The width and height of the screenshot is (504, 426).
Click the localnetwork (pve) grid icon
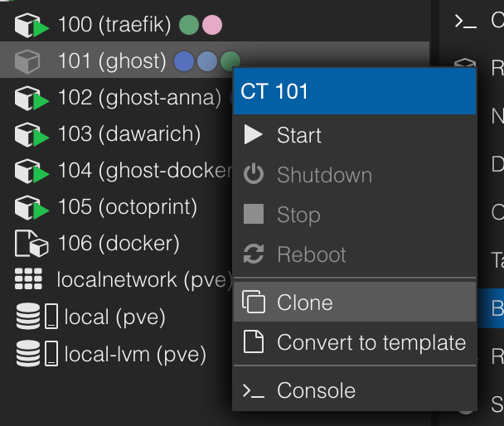29,280
